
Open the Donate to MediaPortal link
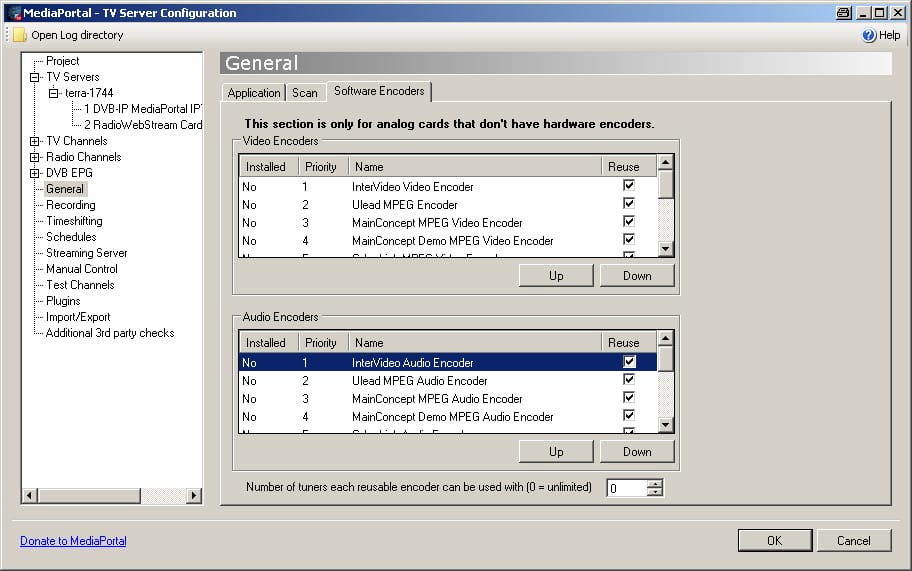tap(73, 541)
